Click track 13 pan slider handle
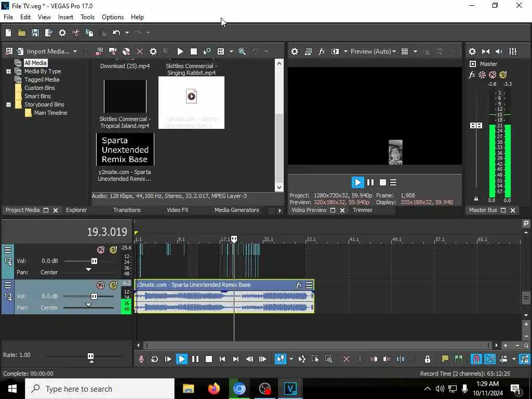 tap(88, 305)
